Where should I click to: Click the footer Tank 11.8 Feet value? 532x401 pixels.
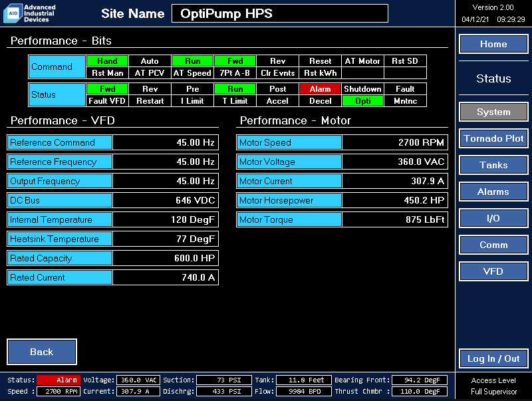[304, 380]
